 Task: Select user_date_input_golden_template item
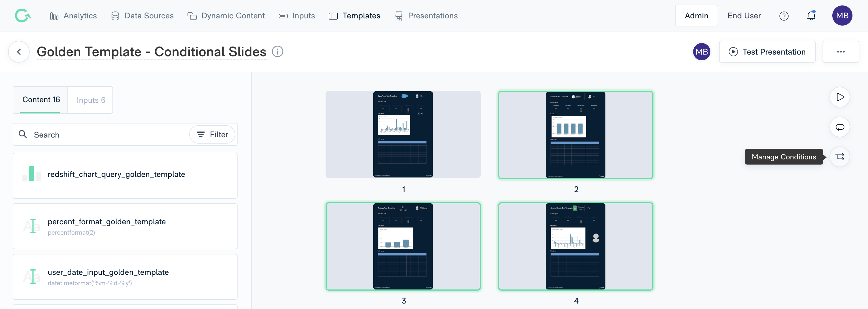coord(125,277)
